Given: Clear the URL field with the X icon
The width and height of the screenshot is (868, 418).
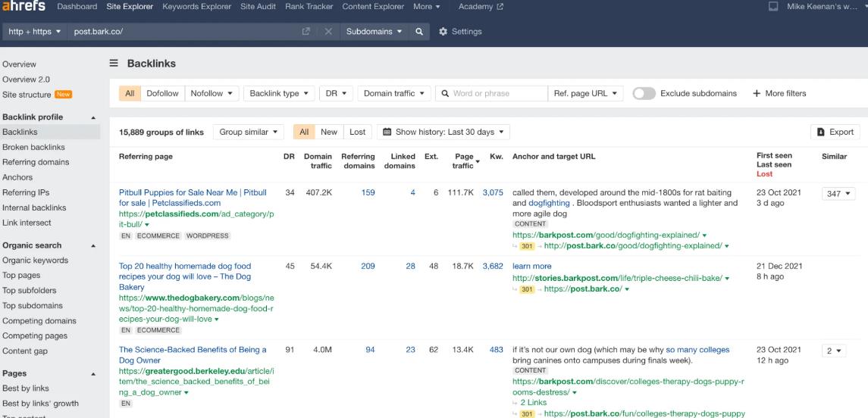Looking at the screenshot, I should coord(328,32).
